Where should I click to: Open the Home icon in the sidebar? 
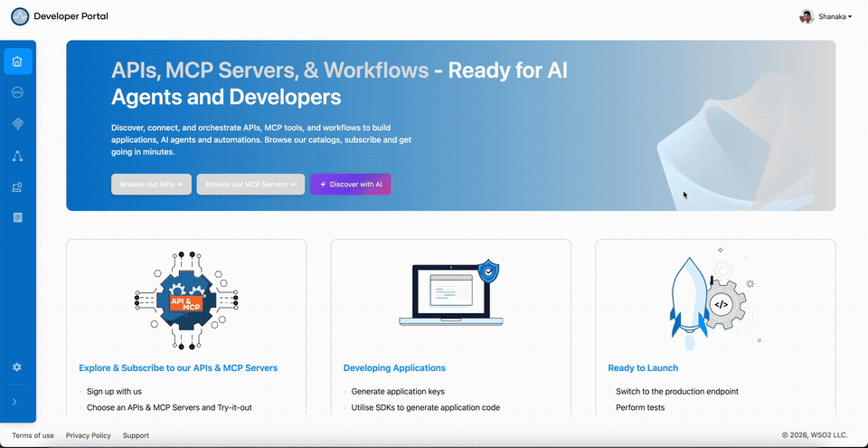click(18, 62)
